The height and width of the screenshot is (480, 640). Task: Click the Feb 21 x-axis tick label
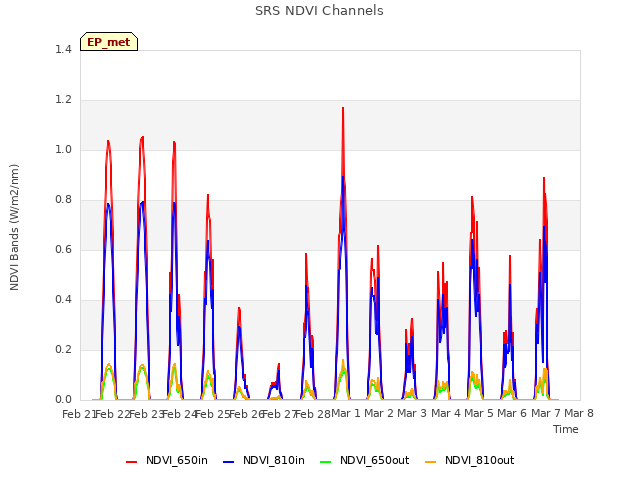pos(79,414)
